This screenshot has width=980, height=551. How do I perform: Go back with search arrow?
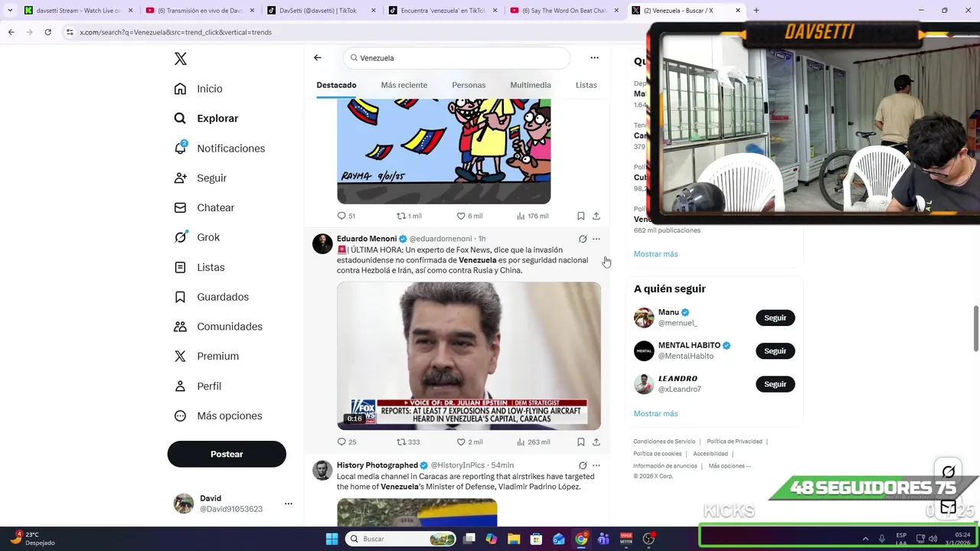click(x=318, y=57)
